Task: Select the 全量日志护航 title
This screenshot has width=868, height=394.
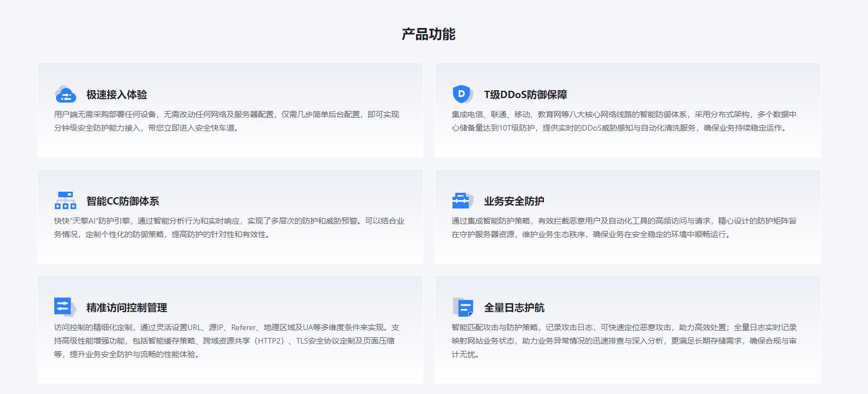Action: click(x=514, y=308)
